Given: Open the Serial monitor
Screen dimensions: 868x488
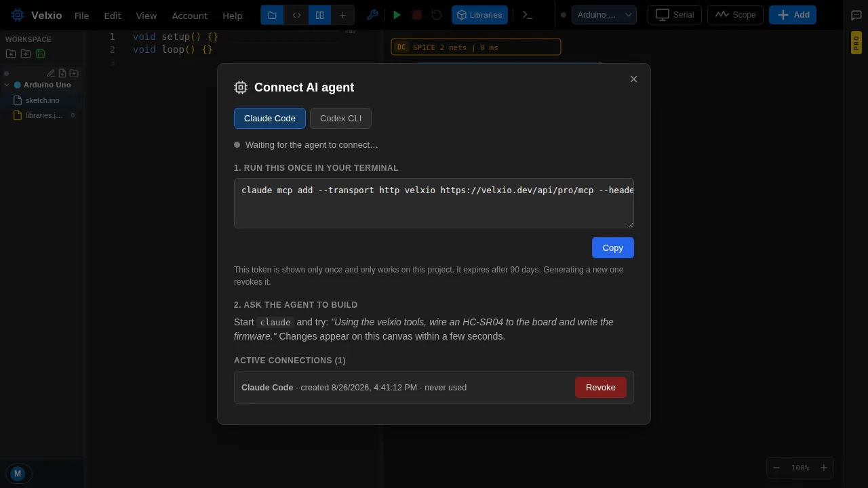Looking at the screenshot, I should click(675, 15).
